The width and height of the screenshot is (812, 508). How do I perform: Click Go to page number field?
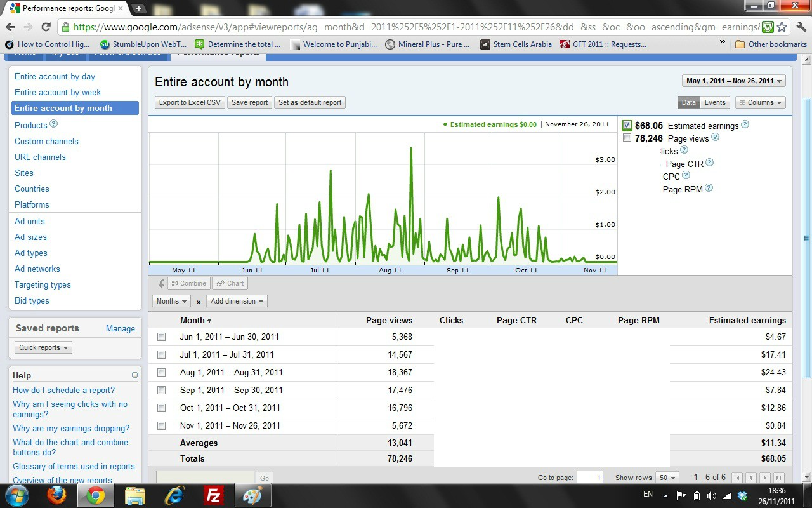(589, 478)
